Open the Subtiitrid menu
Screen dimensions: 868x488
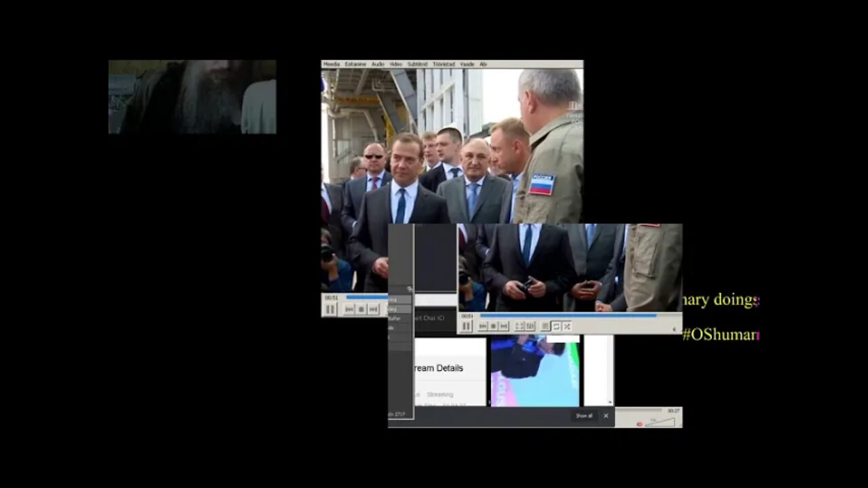point(418,64)
